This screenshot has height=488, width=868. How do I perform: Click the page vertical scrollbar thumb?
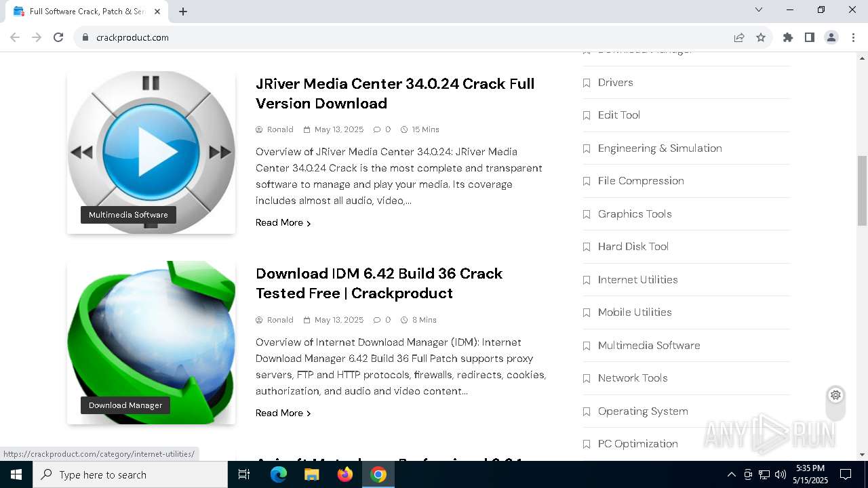pyautogui.click(x=862, y=190)
